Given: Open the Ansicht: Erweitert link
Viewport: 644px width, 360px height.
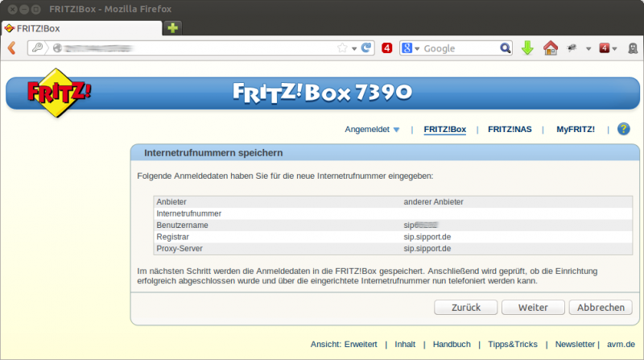Looking at the screenshot, I should click(344, 345).
